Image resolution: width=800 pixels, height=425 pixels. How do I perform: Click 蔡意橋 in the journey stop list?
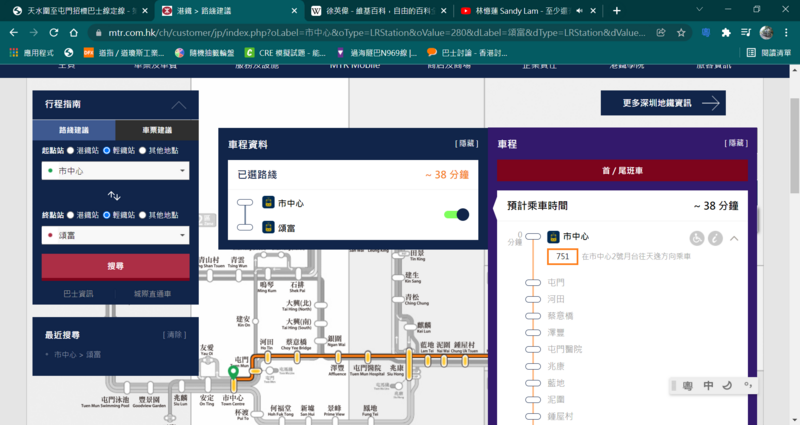(x=560, y=316)
